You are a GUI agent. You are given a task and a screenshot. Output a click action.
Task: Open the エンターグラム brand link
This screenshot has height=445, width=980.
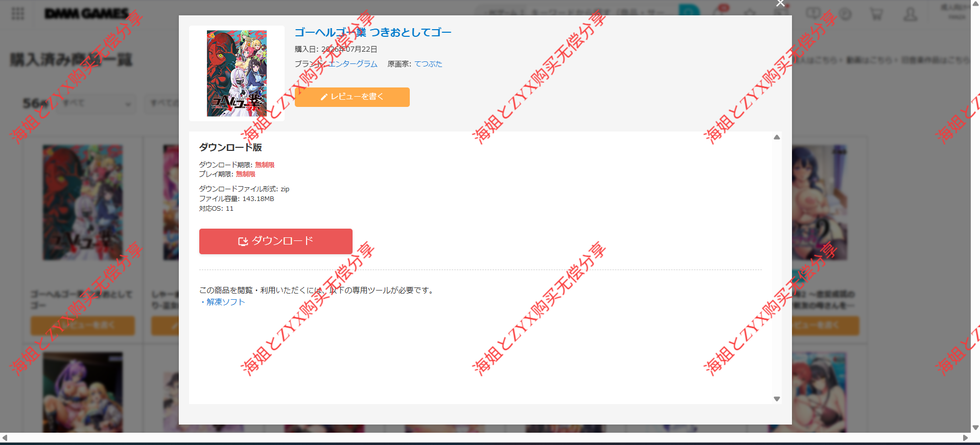[x=353, y=64]
